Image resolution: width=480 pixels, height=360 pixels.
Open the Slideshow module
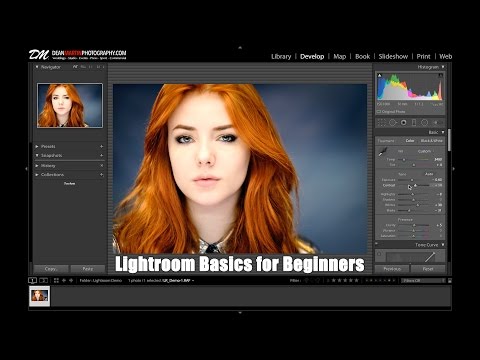coord(393,56)
